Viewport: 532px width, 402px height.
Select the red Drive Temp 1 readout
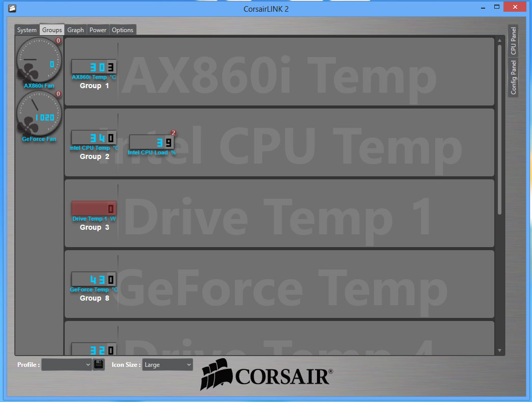94,208
